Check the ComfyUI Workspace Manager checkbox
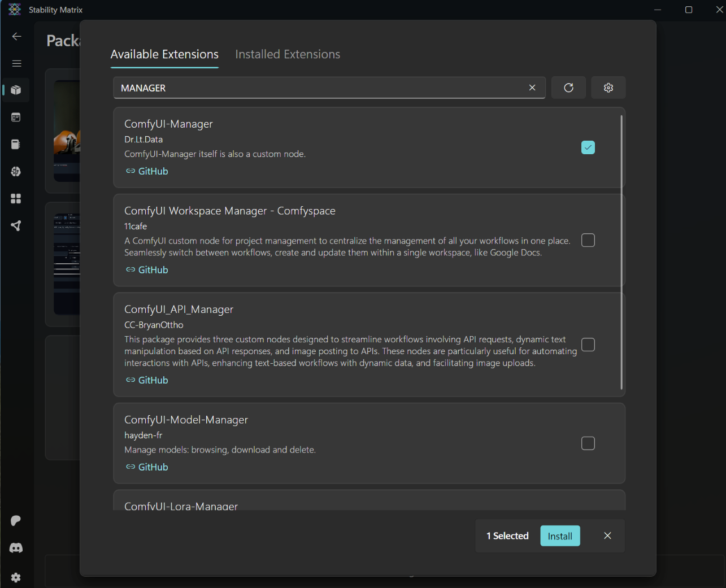The image size is (726, 588). click(588, 240)
